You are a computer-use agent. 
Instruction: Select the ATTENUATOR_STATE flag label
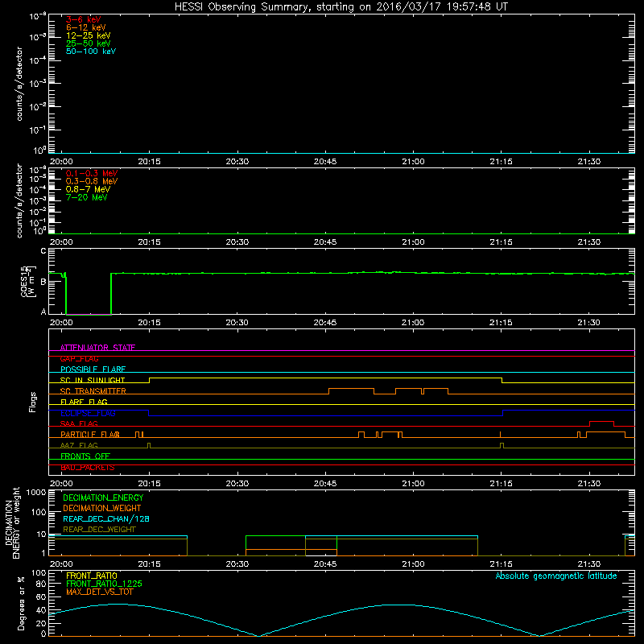click(x=97, y=348)
